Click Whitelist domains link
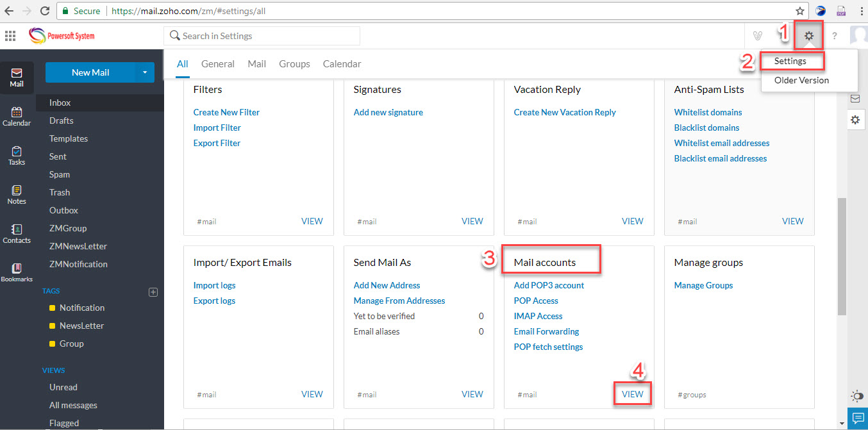This screenshot has width=868, height=430. coord(708,112)
